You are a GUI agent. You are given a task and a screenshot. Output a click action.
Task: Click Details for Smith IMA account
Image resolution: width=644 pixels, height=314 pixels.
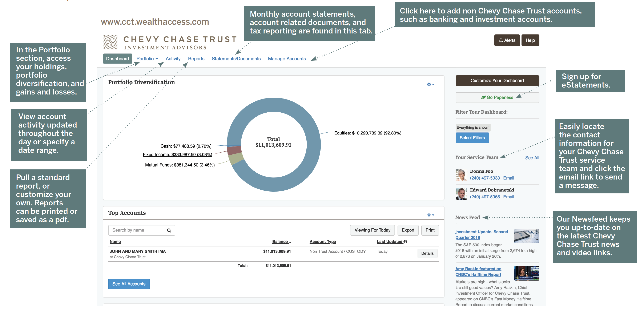point(427,254)
